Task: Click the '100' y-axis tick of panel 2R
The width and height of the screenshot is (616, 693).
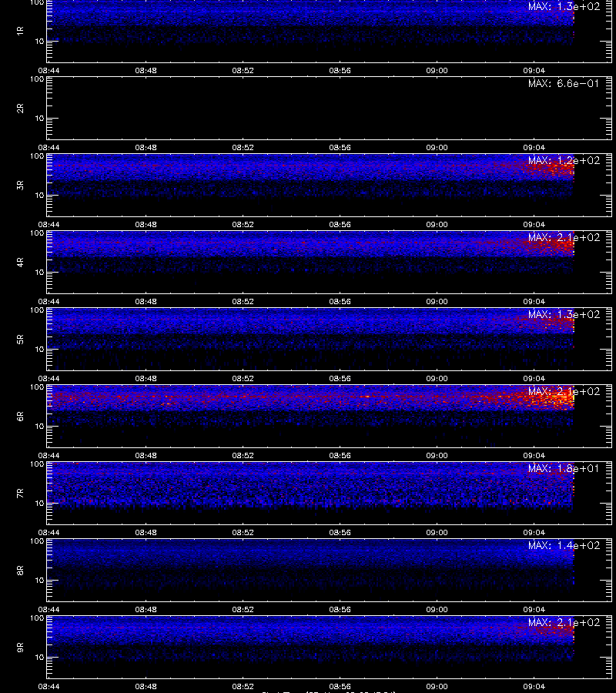Action: [x=37, y=79]
